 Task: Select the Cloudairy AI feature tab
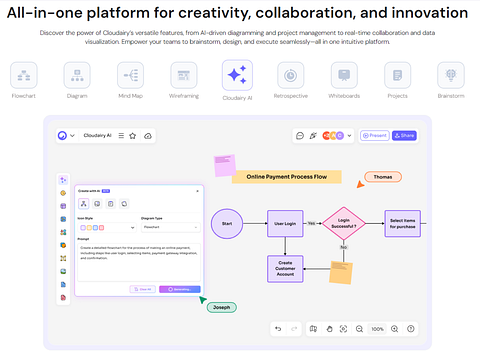pos(237,81)
